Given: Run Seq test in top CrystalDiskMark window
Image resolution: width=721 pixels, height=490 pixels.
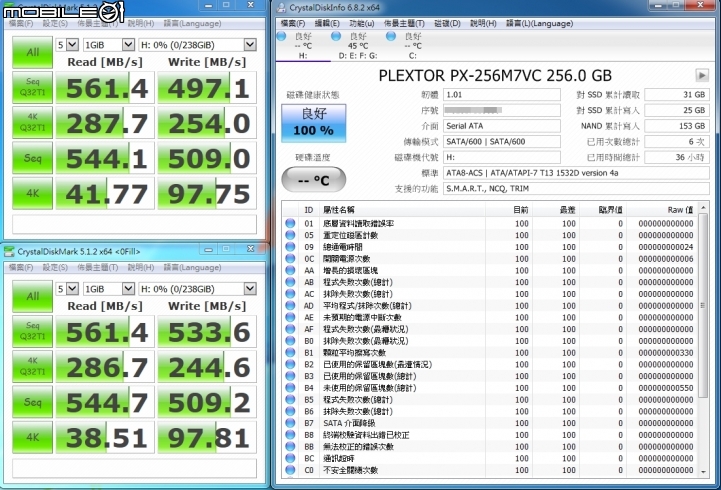Looking at the screenshot, I should pyautogui.click(x=32, y=158).
